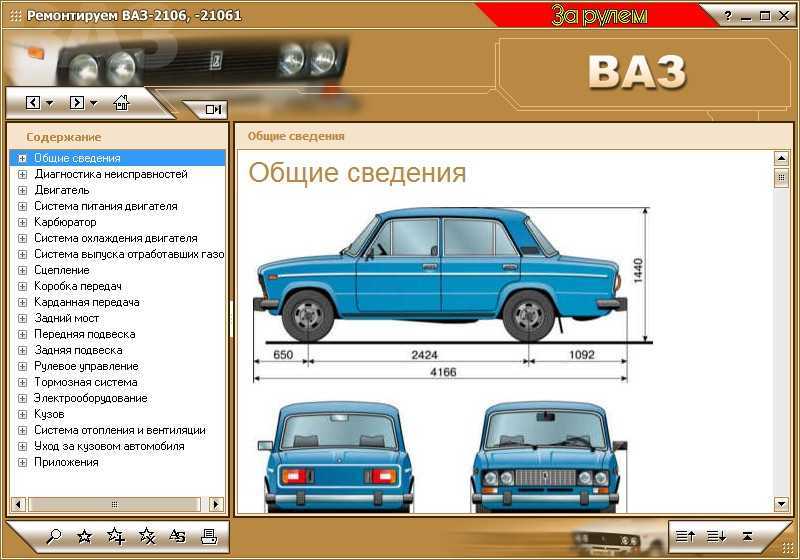Open Задний мост section
Image resolution: width=800 pixels, height=560 pixels.
click(66, 318)
